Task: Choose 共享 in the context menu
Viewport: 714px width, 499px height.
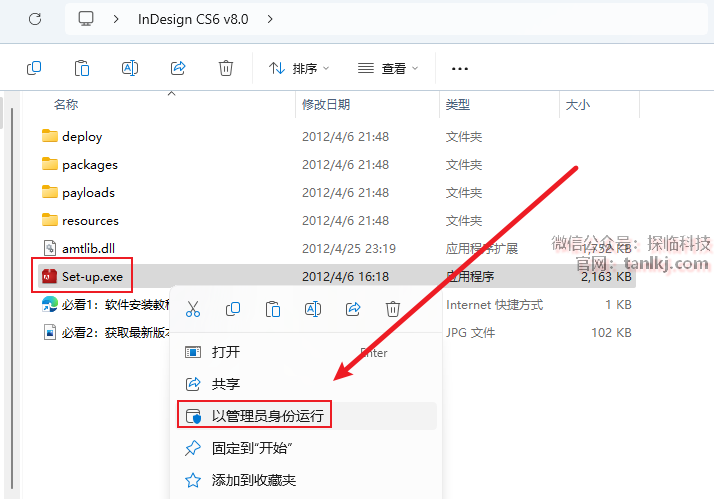Action: pyautogui.click(x=306, y=384)
